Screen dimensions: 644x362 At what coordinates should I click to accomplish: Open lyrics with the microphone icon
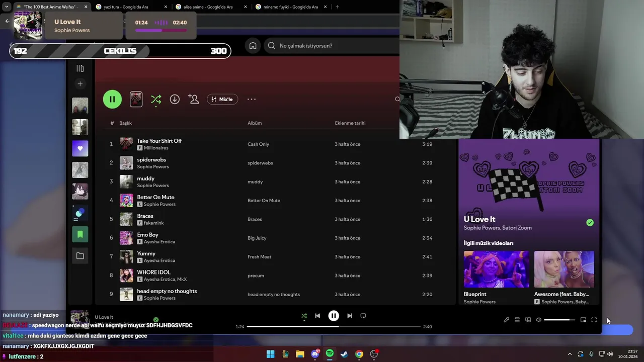click(x=506, y=320)
